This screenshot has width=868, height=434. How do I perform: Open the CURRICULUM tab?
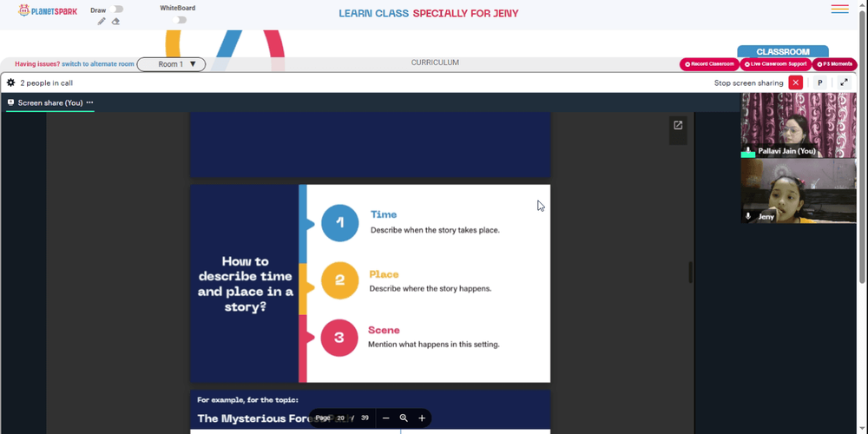click(x=435, y=62)
